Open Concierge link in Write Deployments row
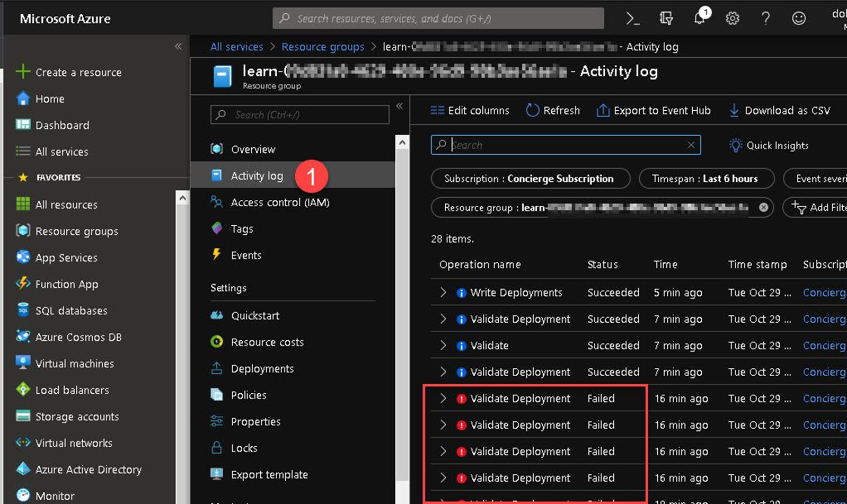The width and height of the screenshot is (847, 504). (x=824, y=293)
